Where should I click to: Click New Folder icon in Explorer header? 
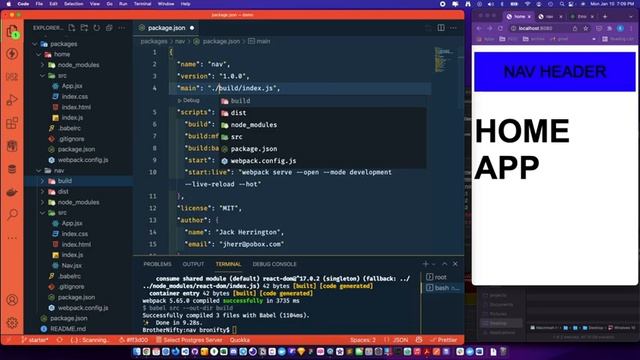[84, 28]
